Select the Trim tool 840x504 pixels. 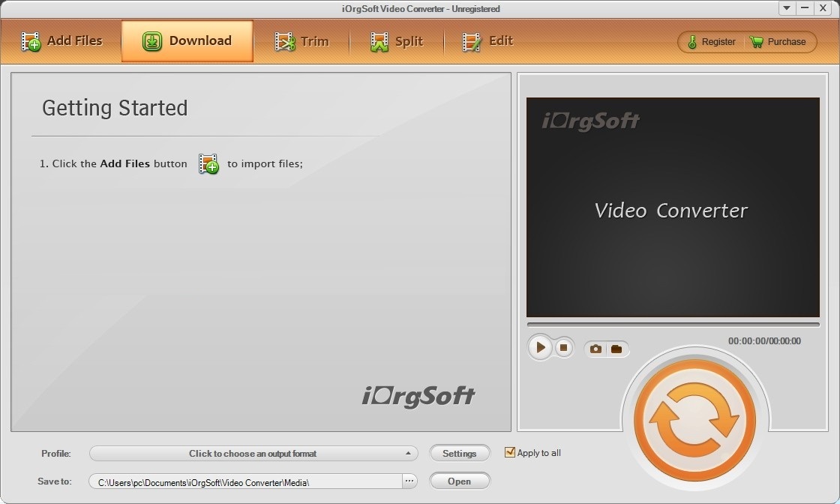pos(301,41)
